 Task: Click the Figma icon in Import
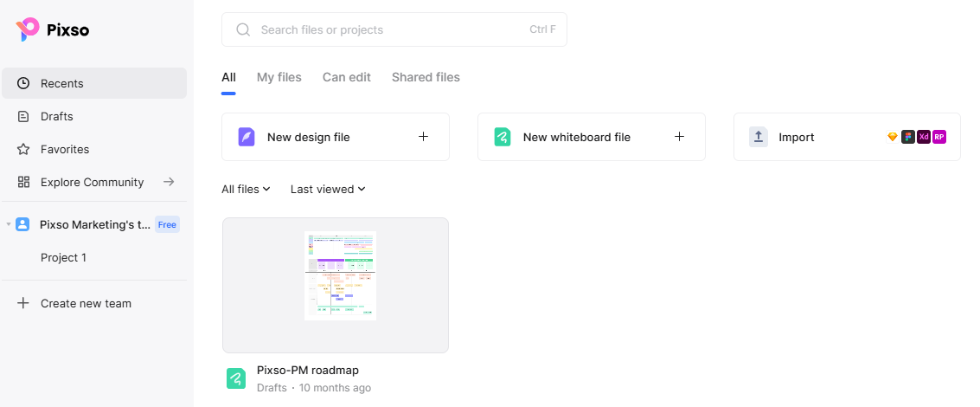click(x=908, y=137)
